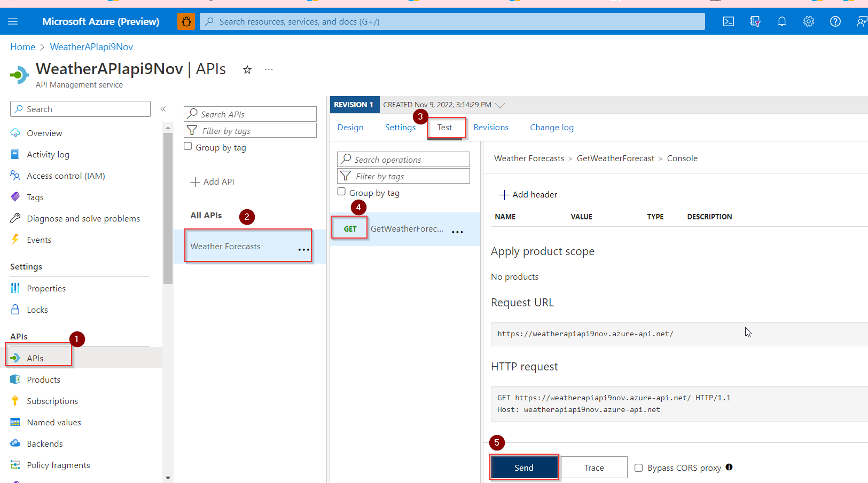Open Diagnose and solve problems
868x483 pixels.
(83, 219)
